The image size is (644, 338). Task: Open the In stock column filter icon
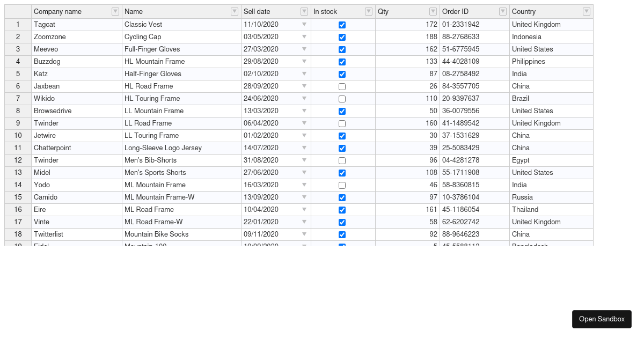point(369,12)
